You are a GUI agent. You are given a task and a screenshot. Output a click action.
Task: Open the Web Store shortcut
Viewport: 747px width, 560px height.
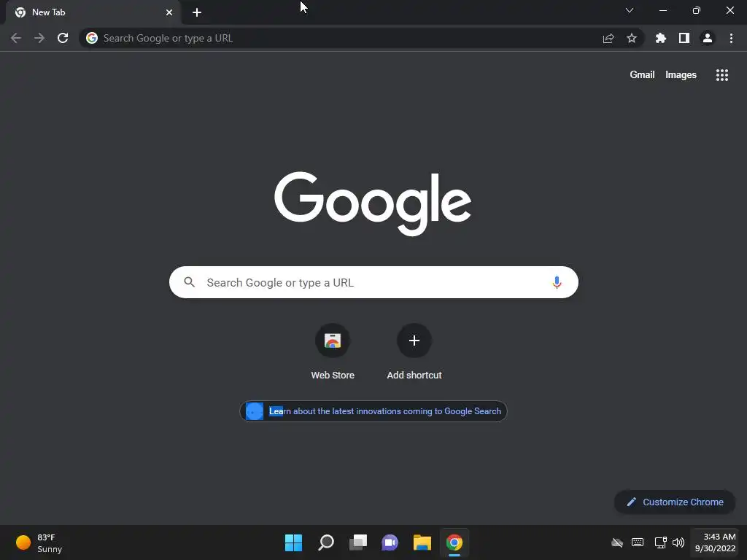pos(333,351)
